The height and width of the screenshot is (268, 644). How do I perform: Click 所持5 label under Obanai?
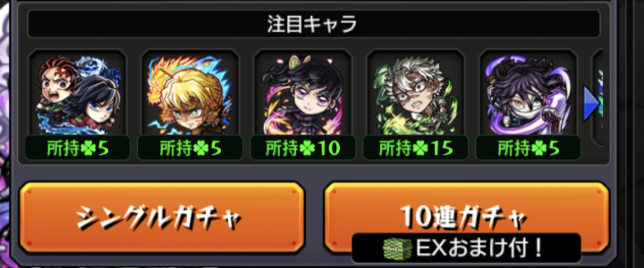coord(528,148)
